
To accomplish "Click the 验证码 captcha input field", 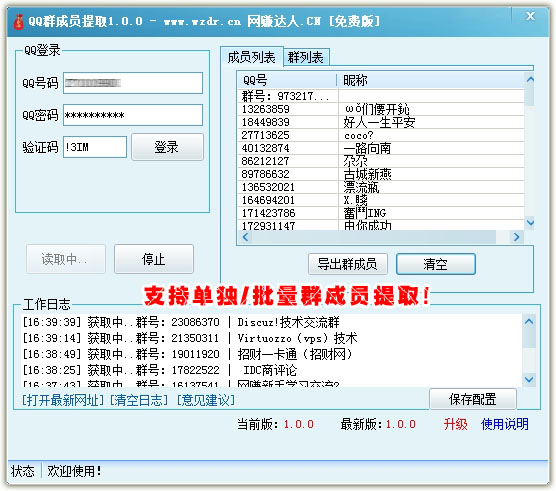I will (95, 147).
